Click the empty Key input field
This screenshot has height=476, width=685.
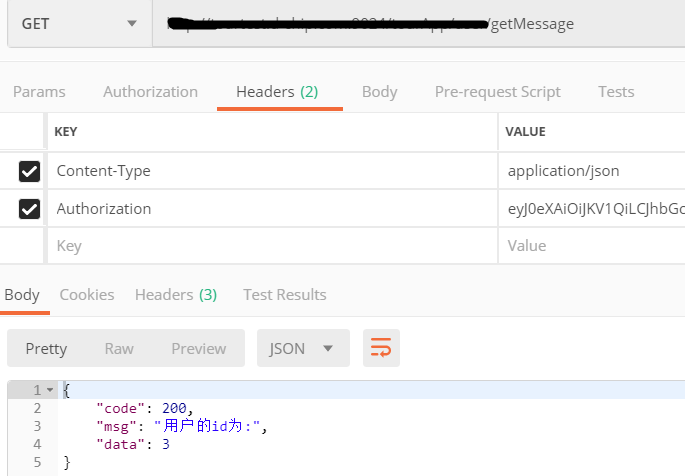click(x=272, y=246)
